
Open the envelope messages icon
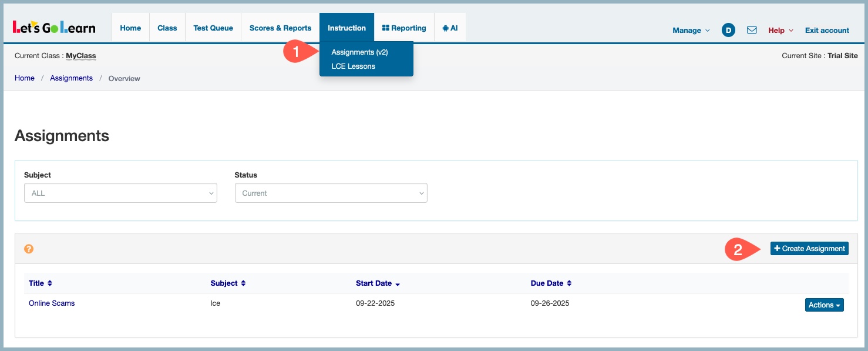[752, 30]
